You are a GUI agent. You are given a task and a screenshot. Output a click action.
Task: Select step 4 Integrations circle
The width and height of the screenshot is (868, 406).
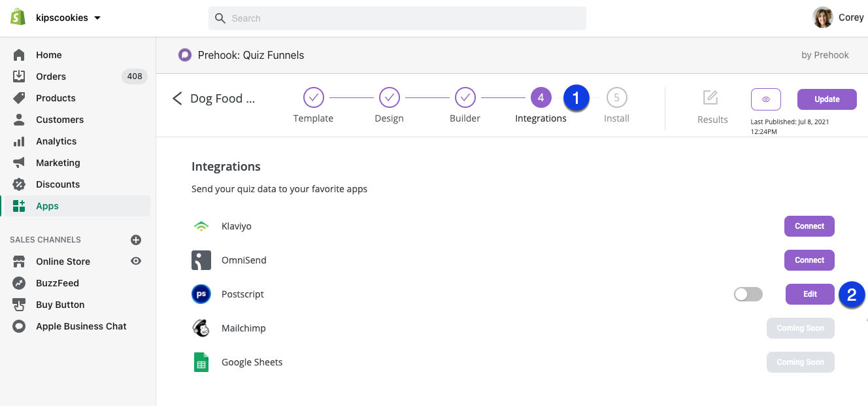(x=541, y=98)
